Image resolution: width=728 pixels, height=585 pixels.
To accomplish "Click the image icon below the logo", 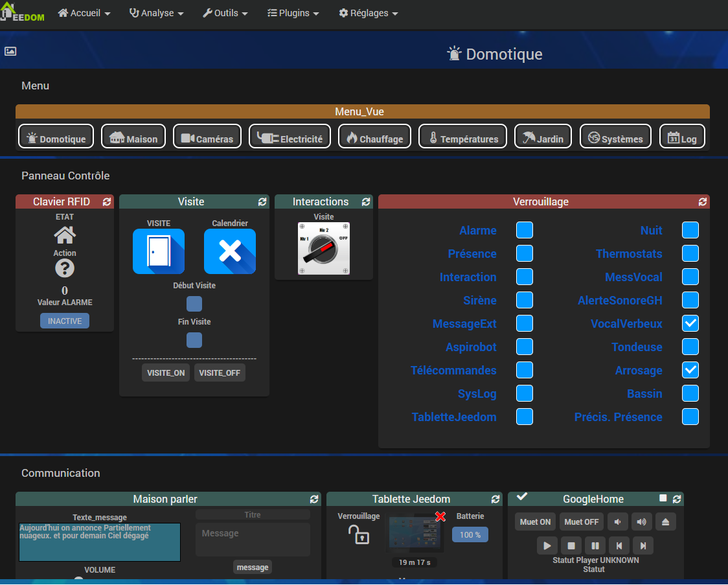I will pyautogui.click(x=10, y=51).
